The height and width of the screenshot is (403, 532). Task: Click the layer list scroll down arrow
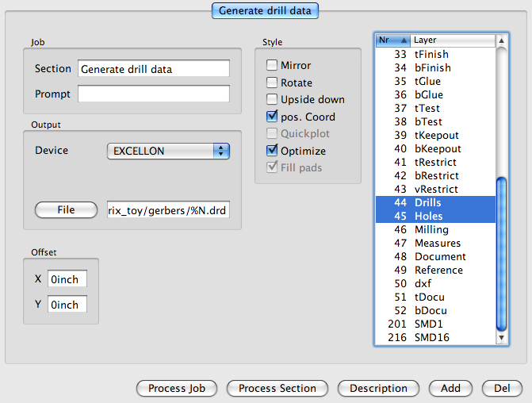point(501,339)
